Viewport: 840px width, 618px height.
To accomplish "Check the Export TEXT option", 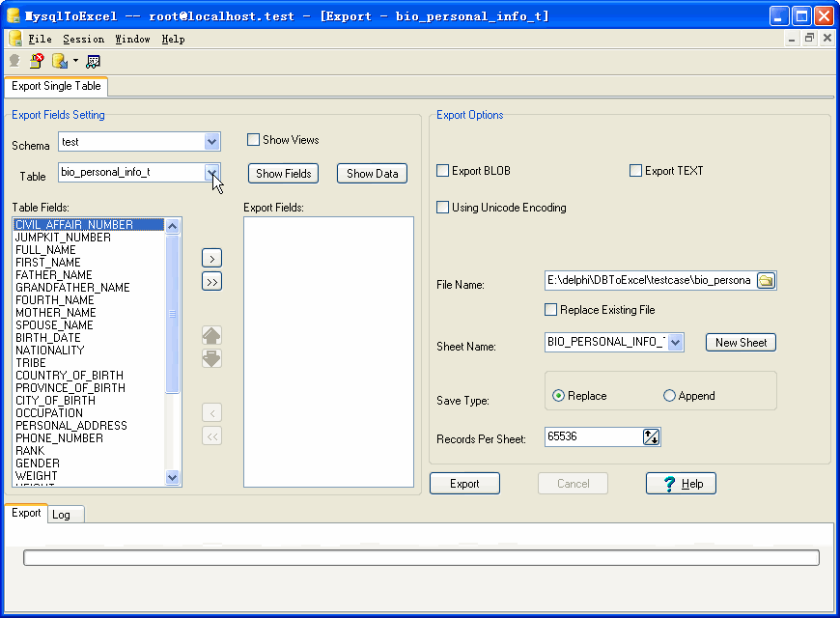I will (635, 171).
